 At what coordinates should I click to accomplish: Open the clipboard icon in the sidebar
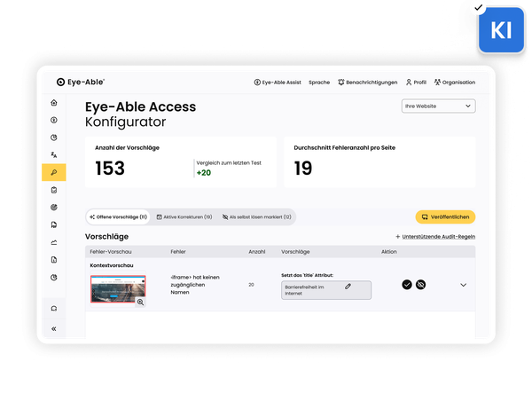click(54, 189)
